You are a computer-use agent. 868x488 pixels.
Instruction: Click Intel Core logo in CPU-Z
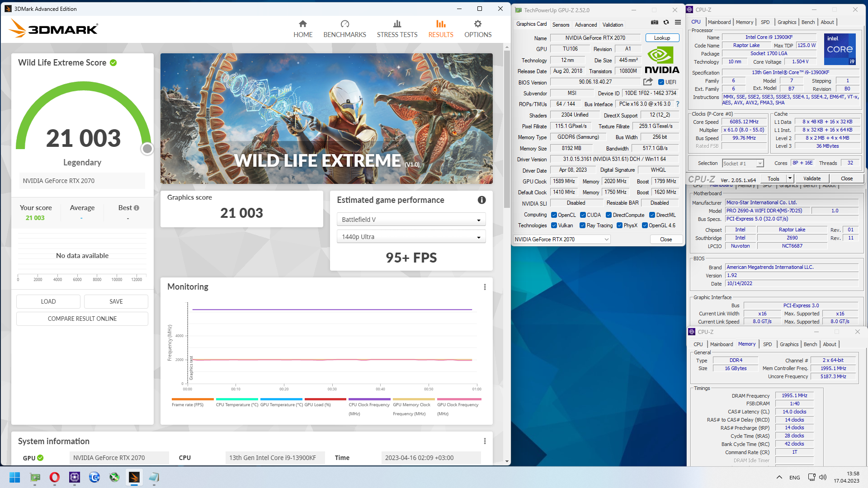pyautogui.click(x=840, y=49)
